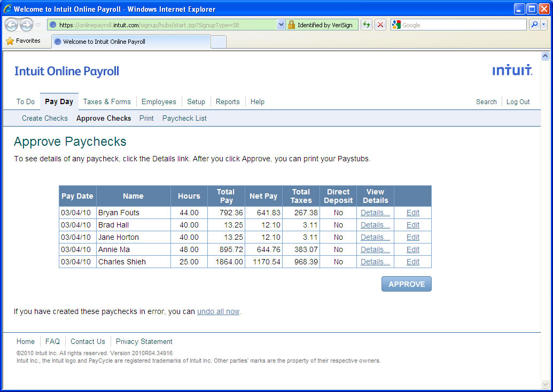
Task: Click the Internet Explorer title bar icon
Action: coord(7,9)
